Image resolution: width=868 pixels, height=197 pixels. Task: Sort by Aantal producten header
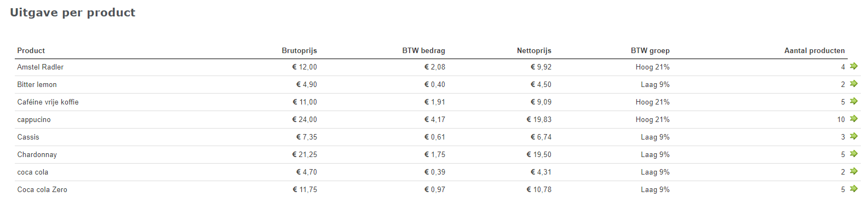click(814, 50)
